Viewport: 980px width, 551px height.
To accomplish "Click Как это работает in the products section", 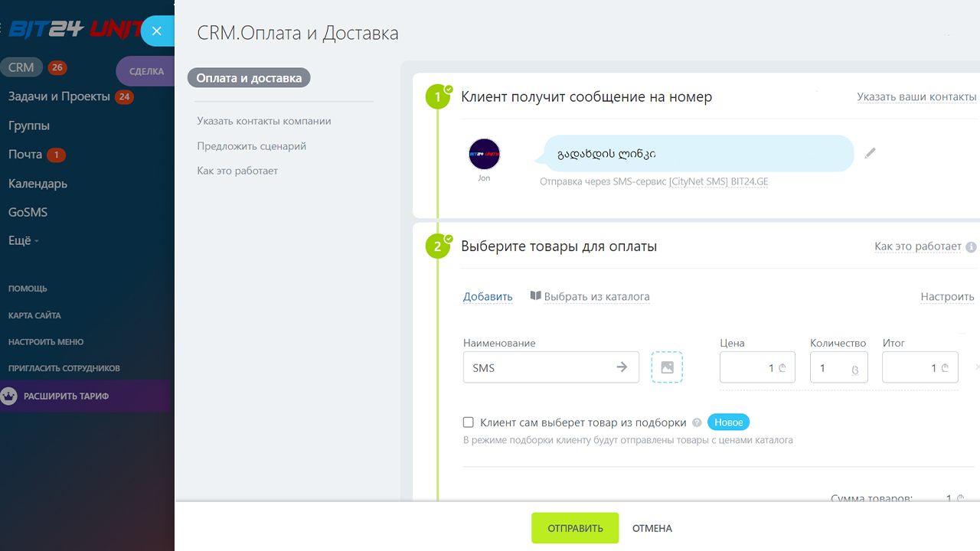I will click(918, 246).
